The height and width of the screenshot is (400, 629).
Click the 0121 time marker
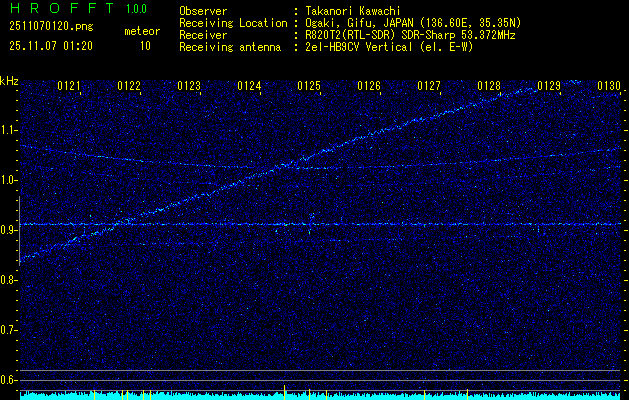[69, 87]
